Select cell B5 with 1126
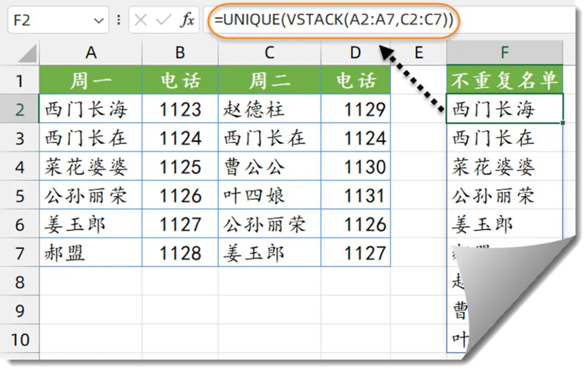Screen dimensions: 588x372 180,196
